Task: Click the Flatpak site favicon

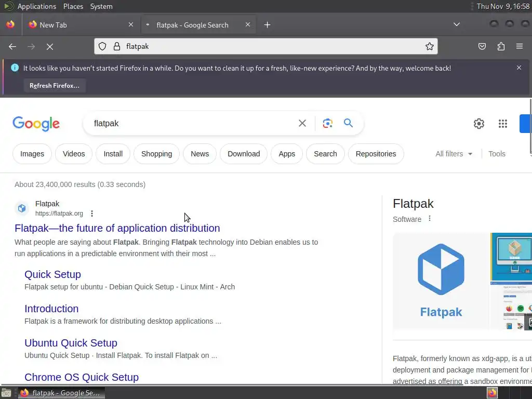Action: coord(22,208)
